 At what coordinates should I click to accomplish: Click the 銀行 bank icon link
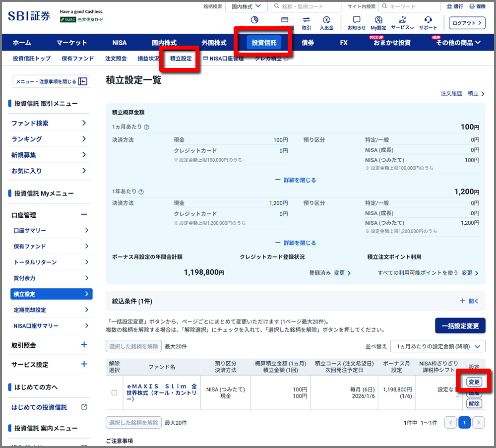coord(455,6)
